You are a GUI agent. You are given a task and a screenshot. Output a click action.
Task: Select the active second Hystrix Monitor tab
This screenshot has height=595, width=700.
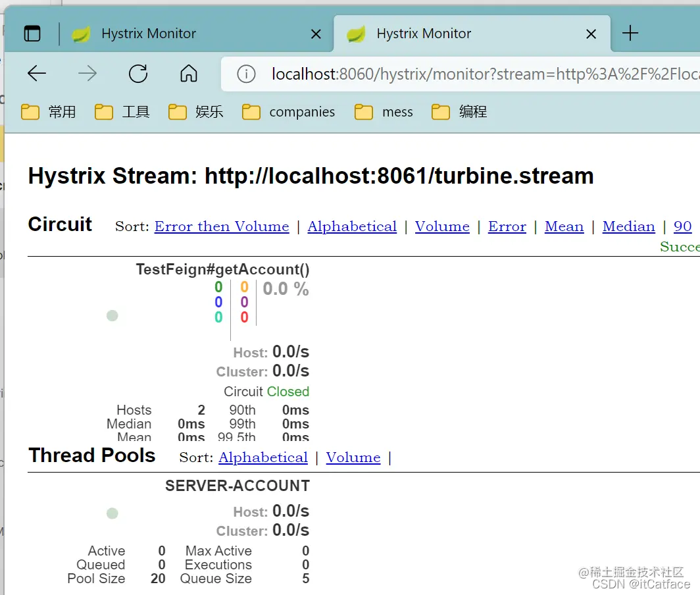[472, 34]
